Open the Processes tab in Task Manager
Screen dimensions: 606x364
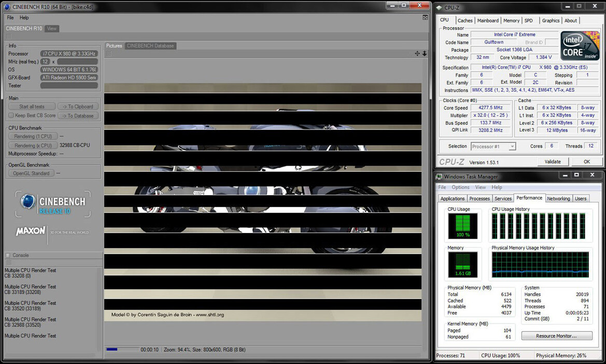tap(479, 199)
